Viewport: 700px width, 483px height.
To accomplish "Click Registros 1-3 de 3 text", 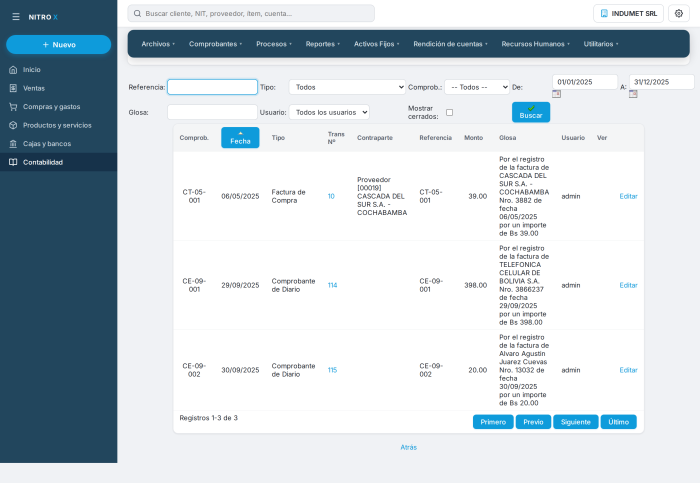I will (208, 418).
